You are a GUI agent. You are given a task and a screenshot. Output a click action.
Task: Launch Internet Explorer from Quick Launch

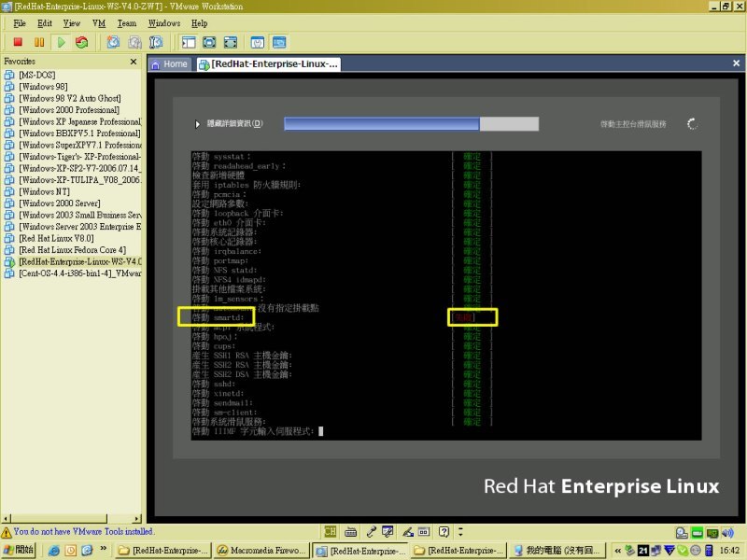[54, 551]
